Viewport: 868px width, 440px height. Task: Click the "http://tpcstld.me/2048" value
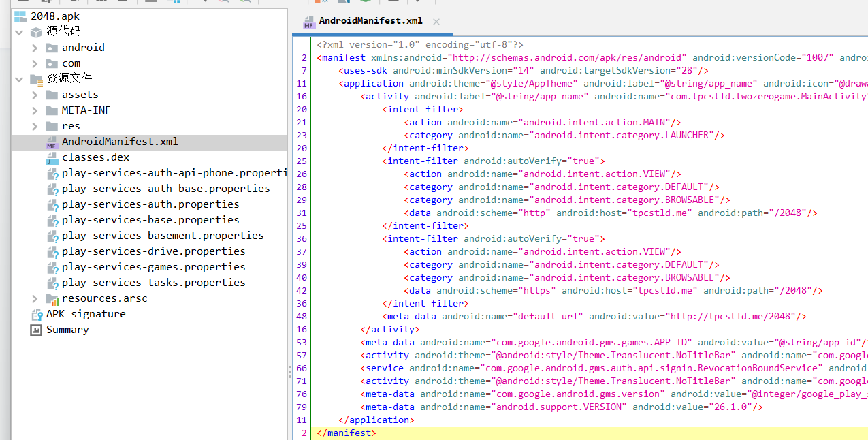(730, 317)
